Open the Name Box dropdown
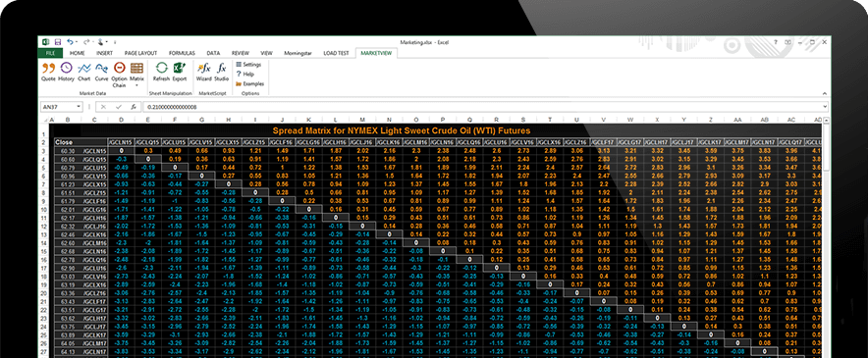This screenshot has height=358, width=868. [x=78, y=106]
